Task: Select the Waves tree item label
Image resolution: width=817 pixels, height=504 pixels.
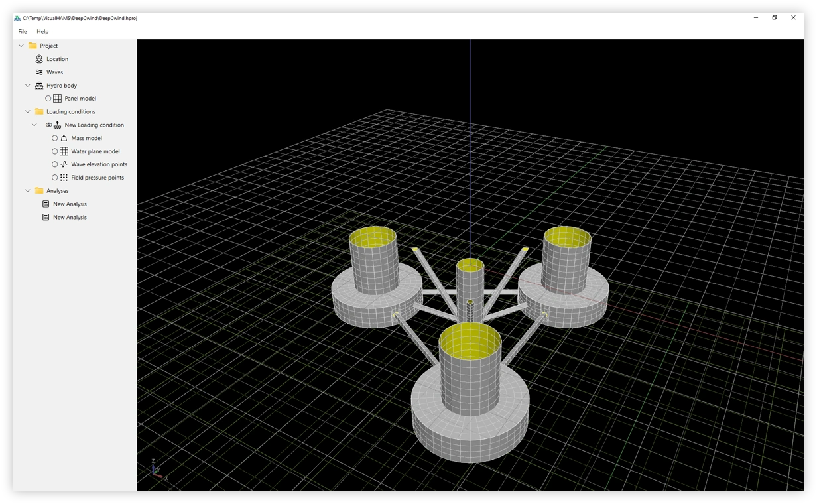Action: coord(54,72)
